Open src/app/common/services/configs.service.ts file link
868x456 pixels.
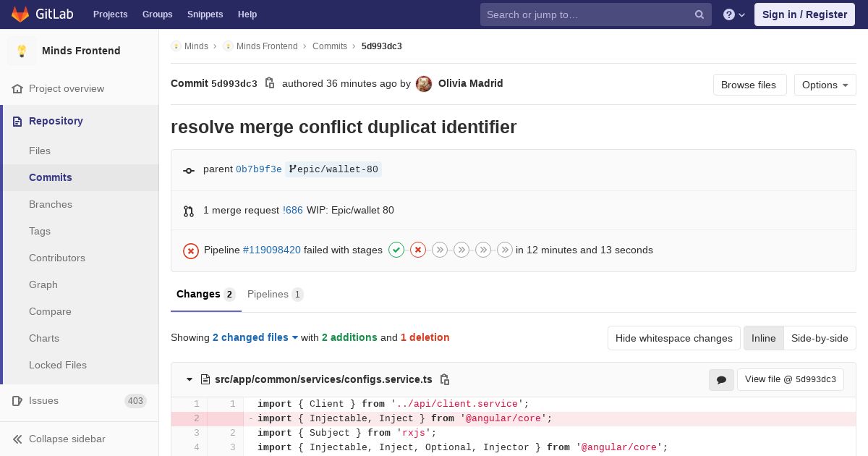(323, 379)
